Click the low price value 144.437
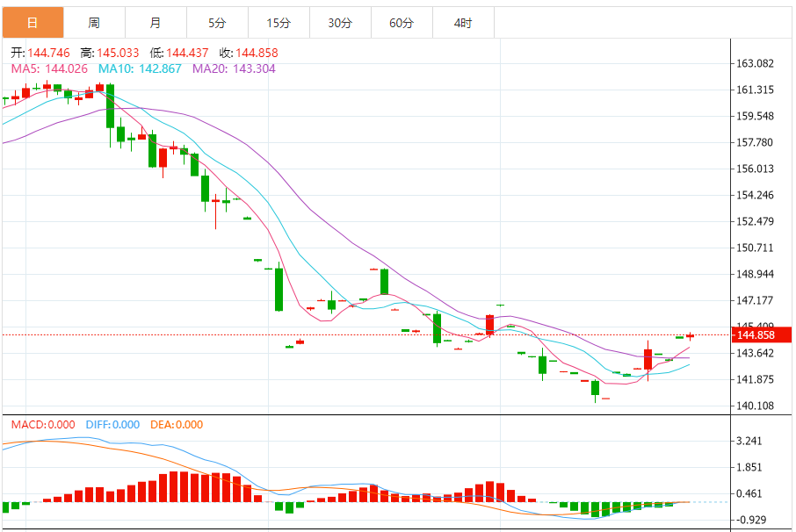796x532 pixels. click(x=187, y=53)
